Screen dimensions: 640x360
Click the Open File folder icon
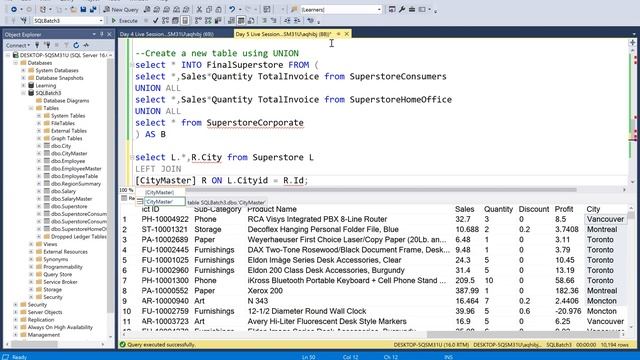click(73, 9)
